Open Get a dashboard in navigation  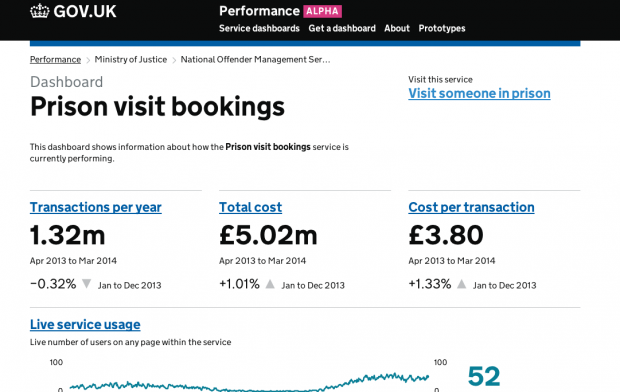tap(342, 28)
